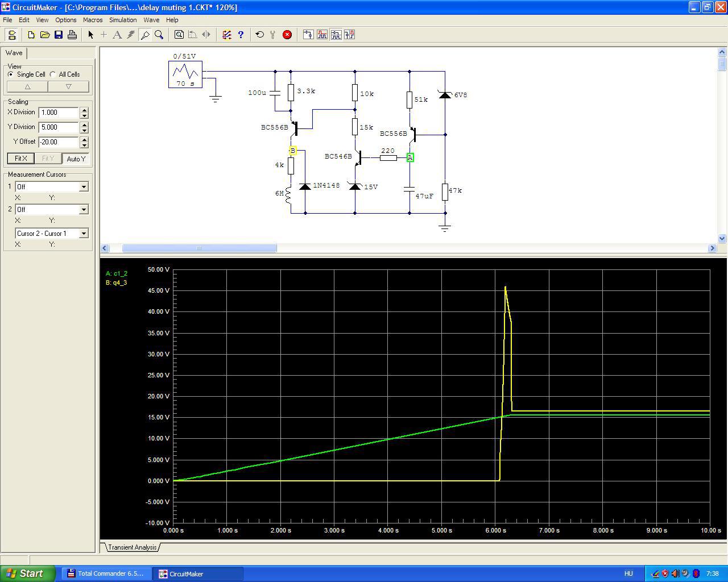Select the Arrow pointer tool
The height and width of the screenshot is (582, 728).
(x=90, y=35)
